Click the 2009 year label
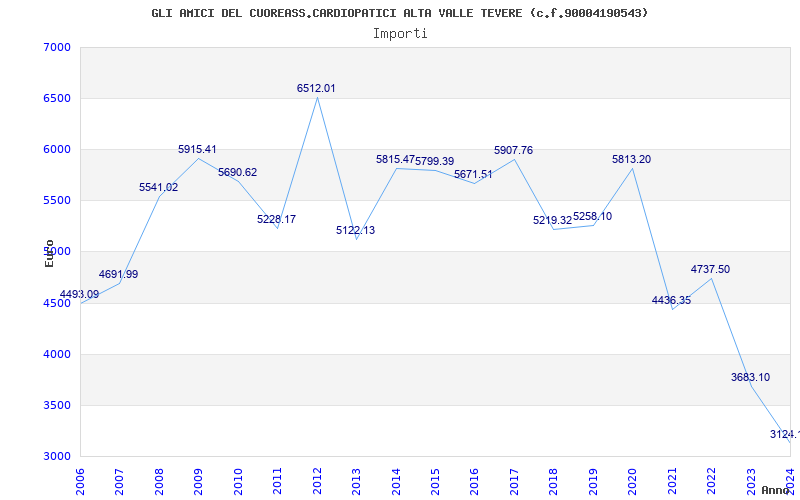The image size is (800, 500). (198, 480)
